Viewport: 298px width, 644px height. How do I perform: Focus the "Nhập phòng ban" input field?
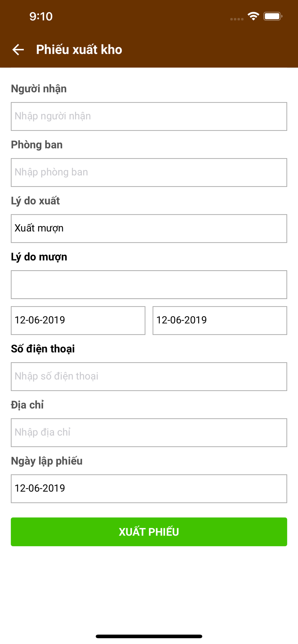[x=149, y=172]
